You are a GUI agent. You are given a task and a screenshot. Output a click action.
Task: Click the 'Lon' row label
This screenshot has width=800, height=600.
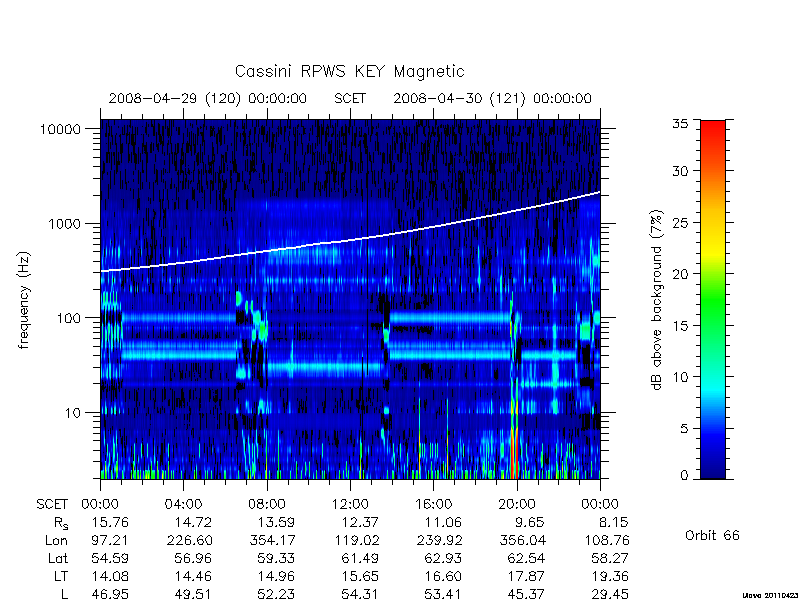click(57, 540)
